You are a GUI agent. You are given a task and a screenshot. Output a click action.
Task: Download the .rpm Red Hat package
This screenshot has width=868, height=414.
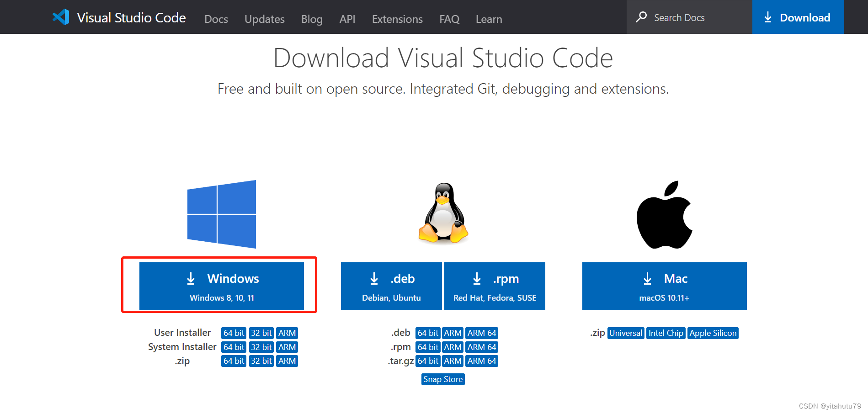click(495, 286)
